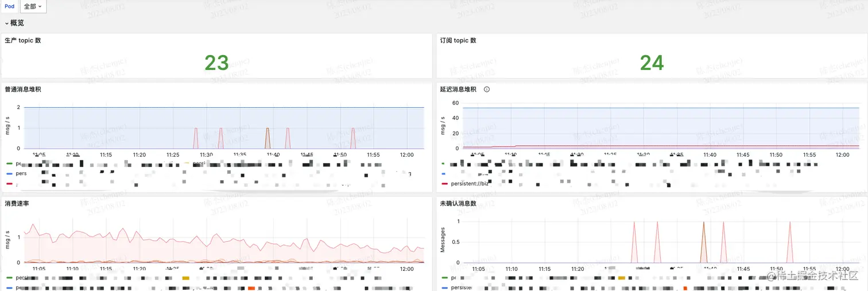Click the stat value 24
Image resolution: width=868 pixels, height=291 pixels.
[x=652, y=63]
